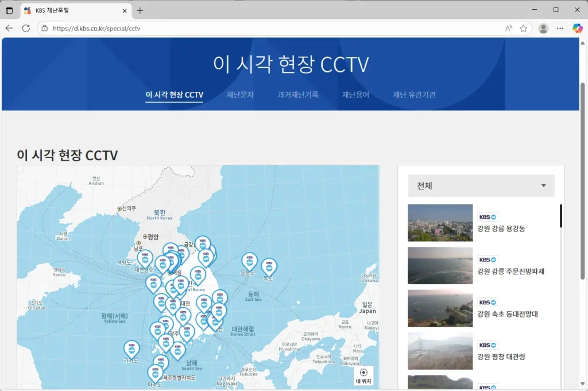Viewport: 588px width, 391px height.
Task: Click the 강원 속초 등대전망대 title link
Action: (508, 314)
